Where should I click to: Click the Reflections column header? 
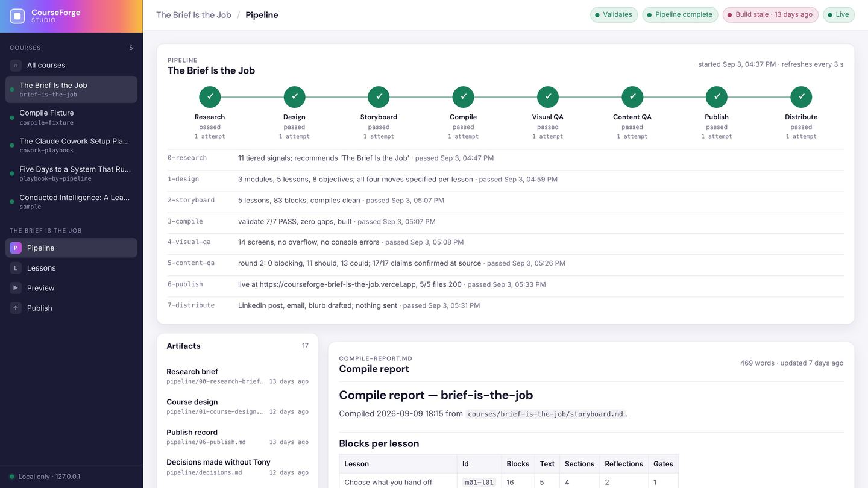pyautogui.click(x=624, y=464)
